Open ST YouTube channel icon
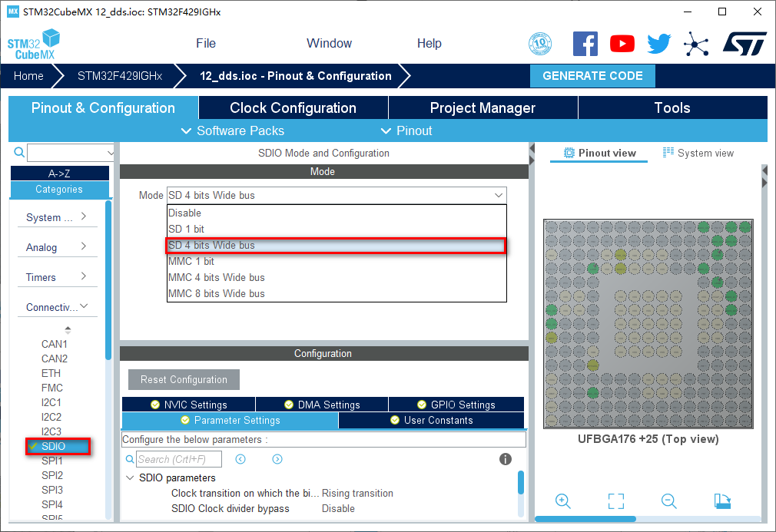Image resolution: width=776 pixels, height=532 pixels. [622, 44]
